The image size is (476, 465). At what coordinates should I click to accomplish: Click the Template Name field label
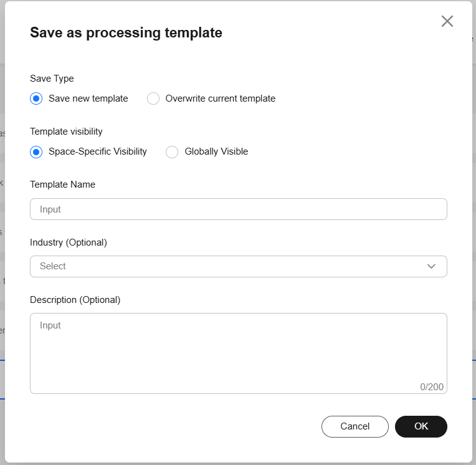62,185
